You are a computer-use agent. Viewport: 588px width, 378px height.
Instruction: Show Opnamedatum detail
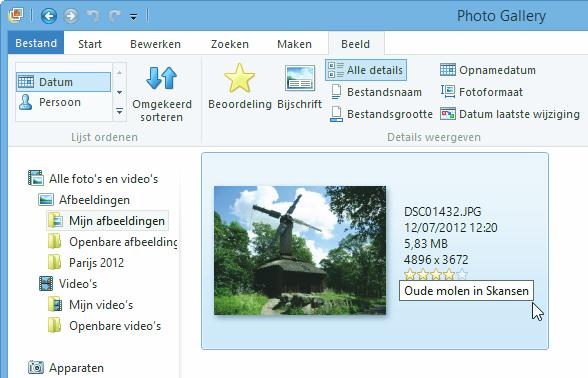coord(488,70)
